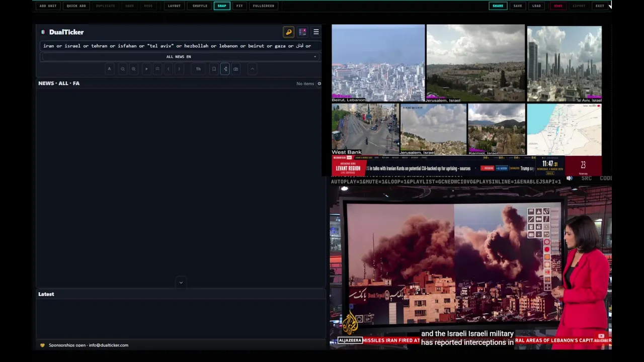Viewport: 644px width, 362px height.
Task: Click the SRC label above the video
Action: coord(586,178)
